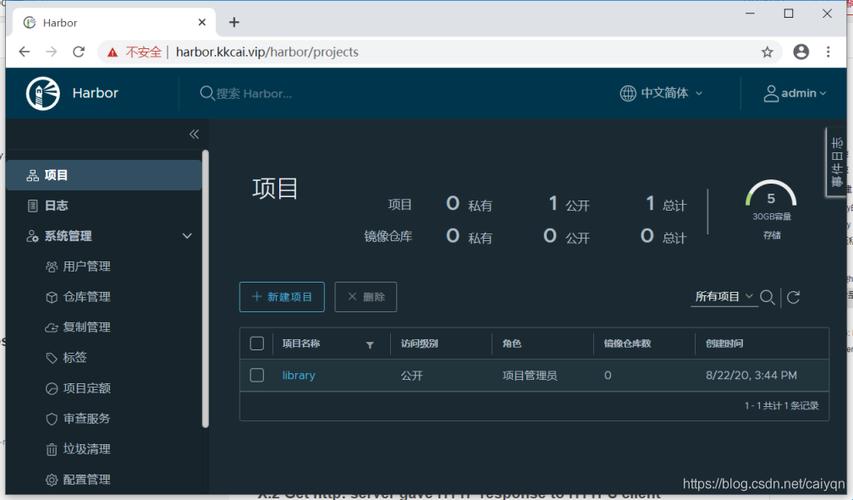Click the 项目 page heading
The width and height of the screenshot is (853, 500).
(x=275, y=189)
